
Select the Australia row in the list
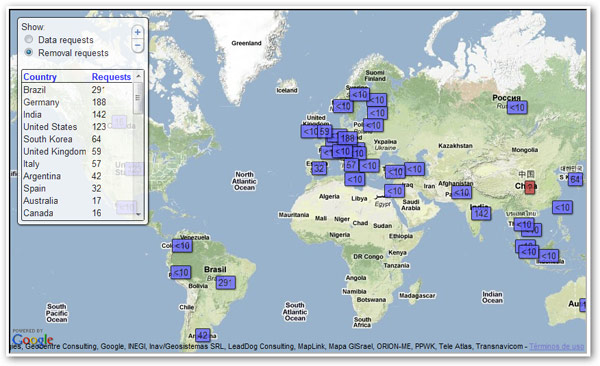78,201
